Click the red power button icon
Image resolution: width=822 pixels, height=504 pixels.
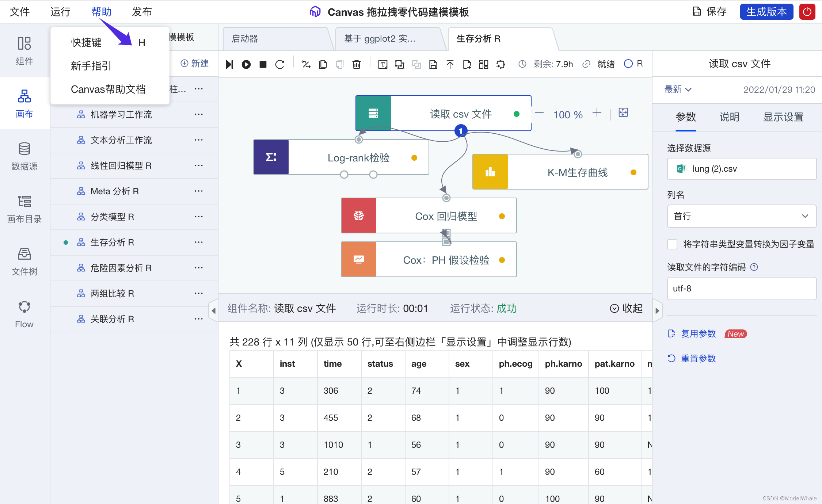click(807, 12)
